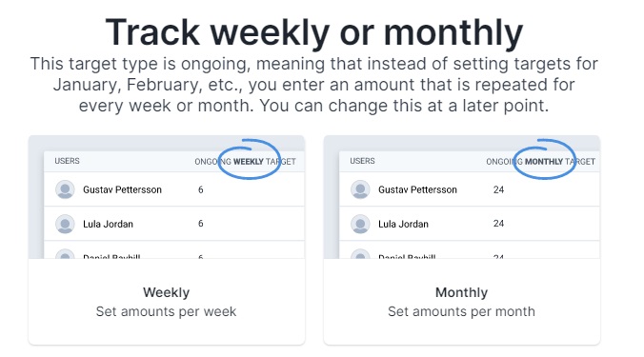Select the Monthly target card

(x=462, y=240)
